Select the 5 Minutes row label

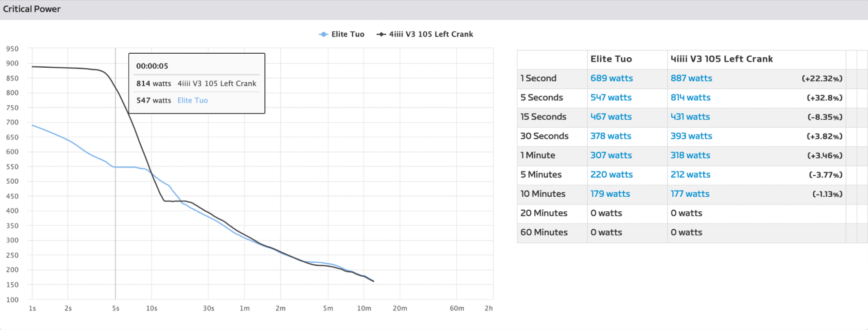click(x=541, y=175)
